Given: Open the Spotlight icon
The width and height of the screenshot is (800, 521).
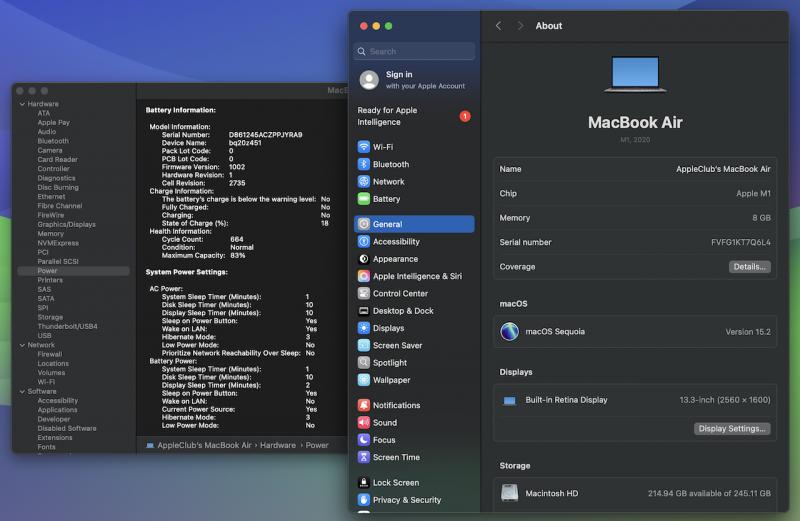Looking at the screenshot, I should [x=363, y=363].
